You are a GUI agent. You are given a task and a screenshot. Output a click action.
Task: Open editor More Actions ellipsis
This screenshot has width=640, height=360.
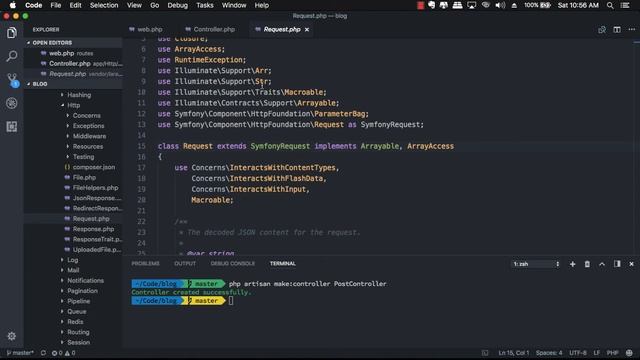click(631, 29)
